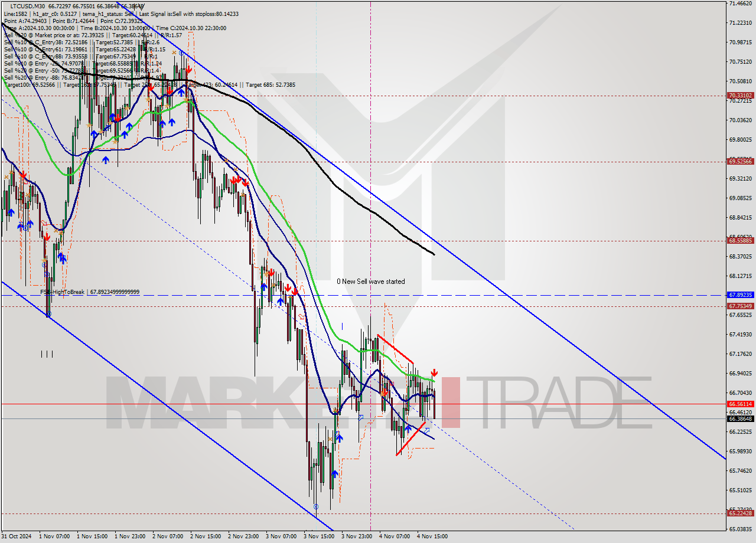Click the 'FSB-HighToBreak | 67.89234999999999' label
The image size is (756, 543).
click(x=90, y=292)
